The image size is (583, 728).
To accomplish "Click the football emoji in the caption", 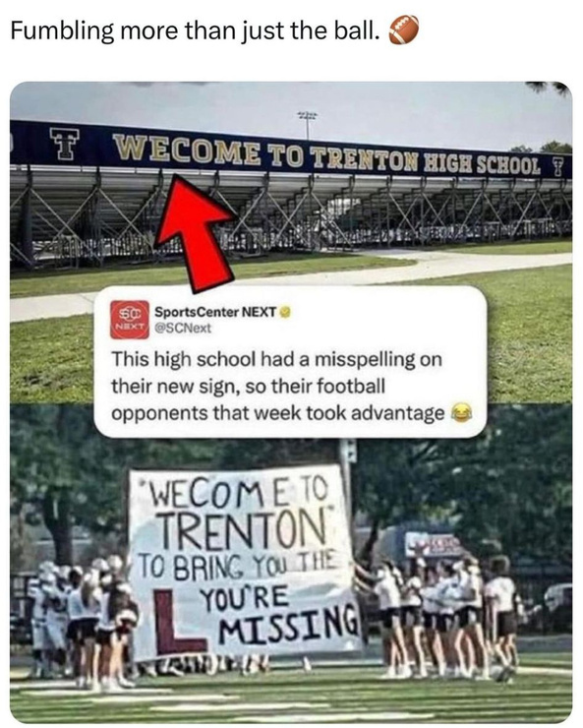I will click(403, 30).
